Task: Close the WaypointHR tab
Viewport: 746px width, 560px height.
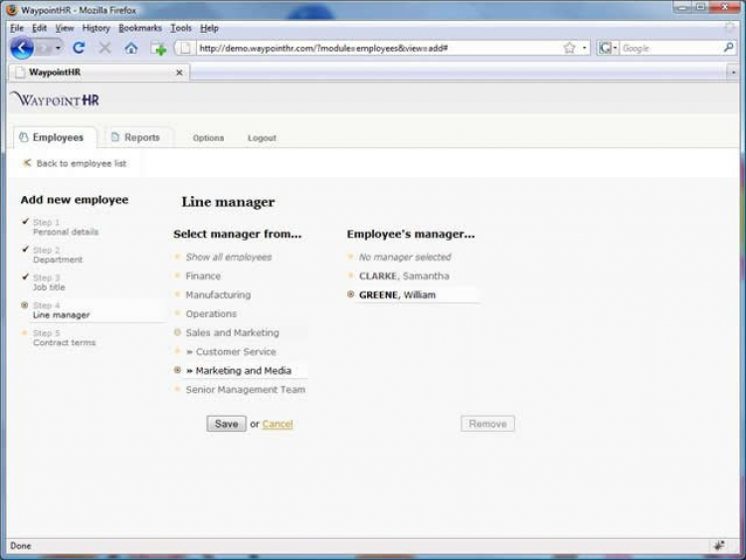Action: click(179, 73)
